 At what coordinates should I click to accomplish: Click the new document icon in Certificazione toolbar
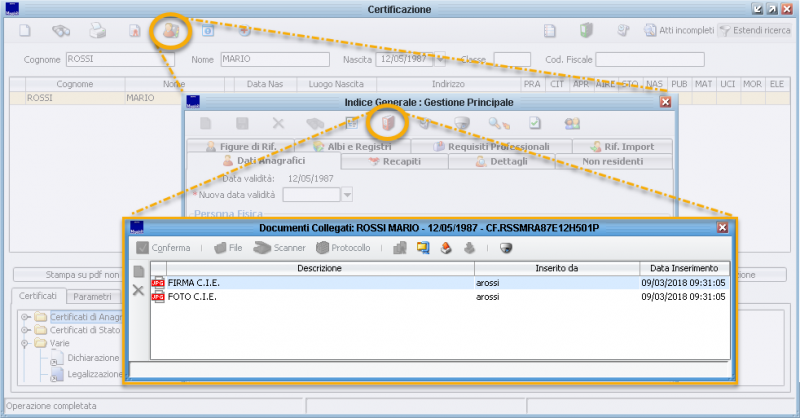26,31
